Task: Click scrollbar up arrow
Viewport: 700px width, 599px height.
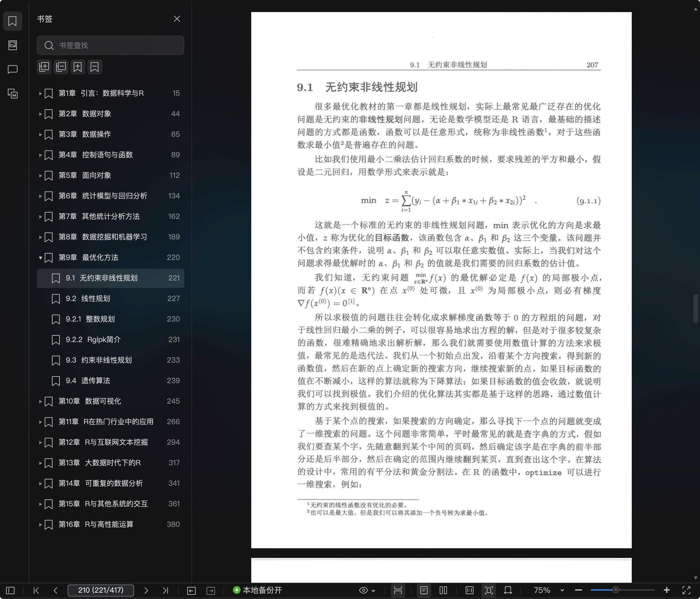Action: click(x=695, y=9)
